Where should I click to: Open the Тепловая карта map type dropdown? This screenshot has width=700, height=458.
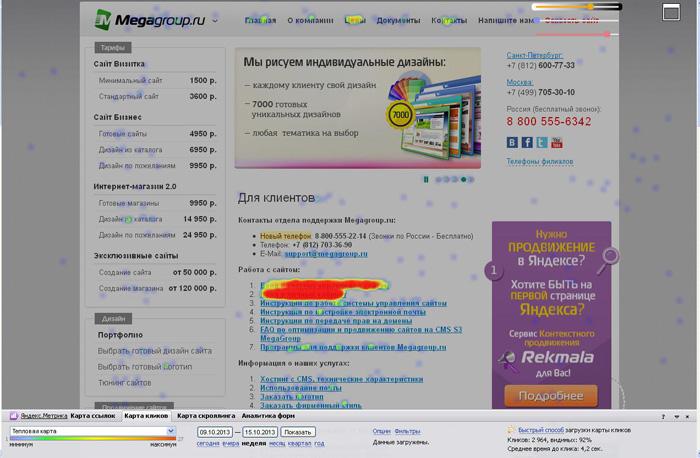(x=92, y=431)
